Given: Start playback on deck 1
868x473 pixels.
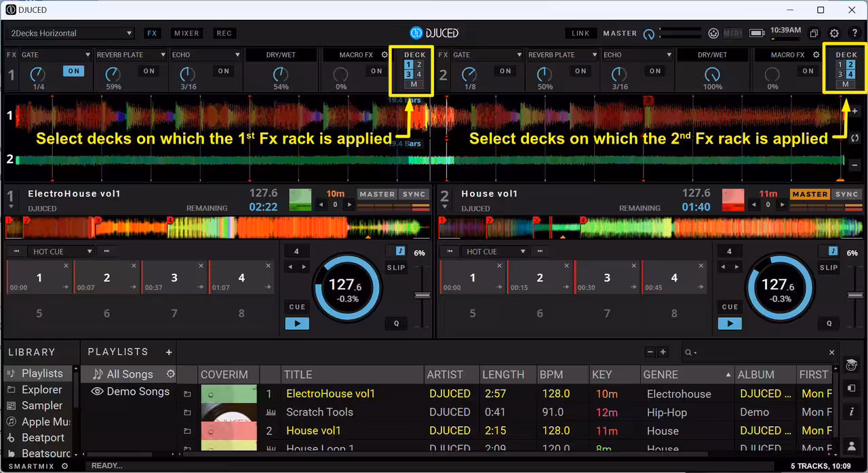Looking at the screenshot, I should (297, 323).
